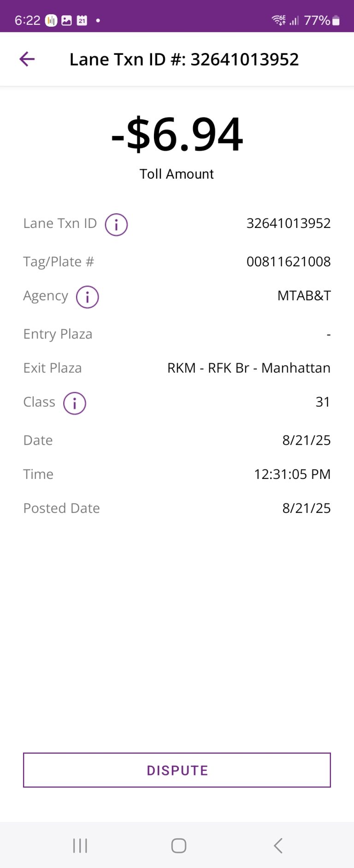Tap the Time 12:31:05 PM value
Screen dimensions: 354x868
(x=292, y=474)
